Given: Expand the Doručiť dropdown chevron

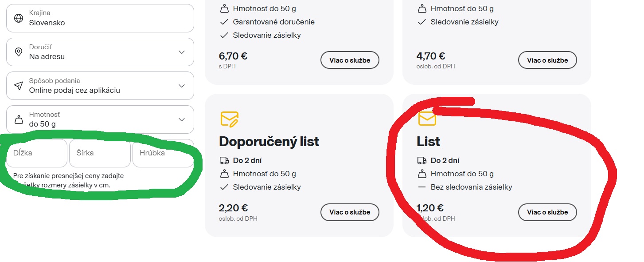Looking at the screenshot, I should coord(182,52).
